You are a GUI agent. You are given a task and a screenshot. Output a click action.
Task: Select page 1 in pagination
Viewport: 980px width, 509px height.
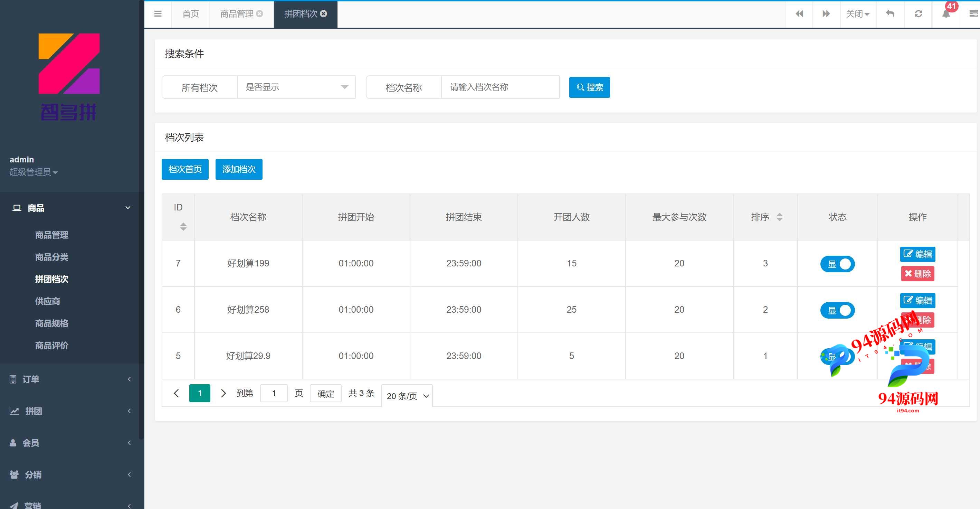[200, 393]
